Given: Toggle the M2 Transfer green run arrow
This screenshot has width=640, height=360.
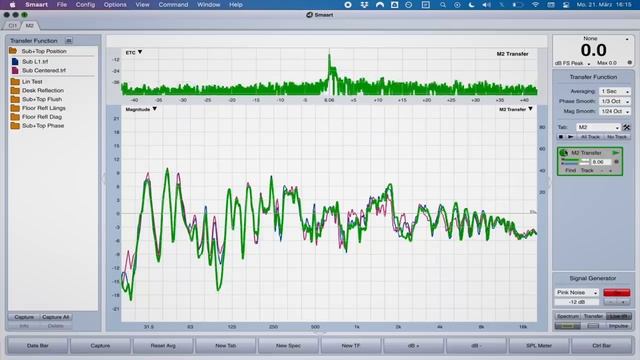Looking at the screenshot, I should [x=616, y=153].
